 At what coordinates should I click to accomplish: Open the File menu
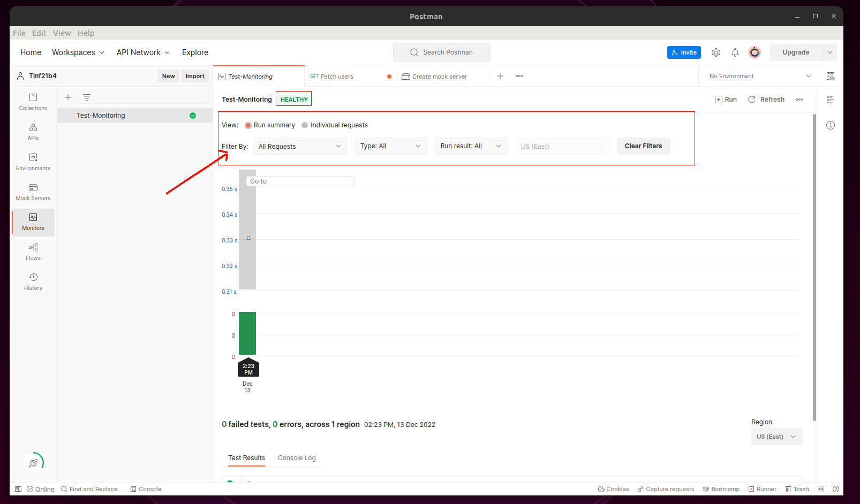(19, 33)
